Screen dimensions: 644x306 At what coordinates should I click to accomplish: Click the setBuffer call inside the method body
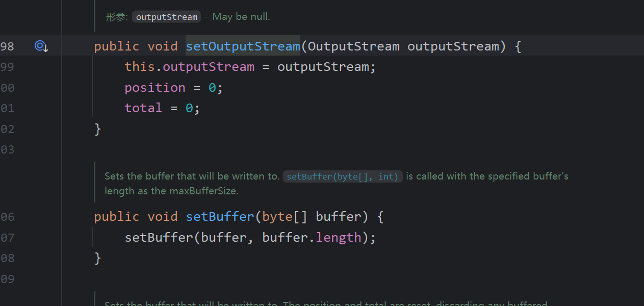[x=159, y=238]
